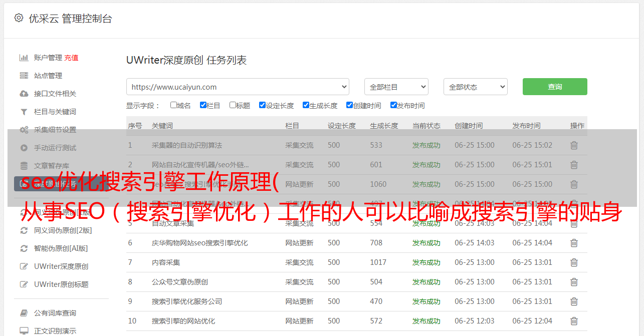
Task: Open 智能伪原创[AI版] in the sidebar
Action: coord(61,248)
